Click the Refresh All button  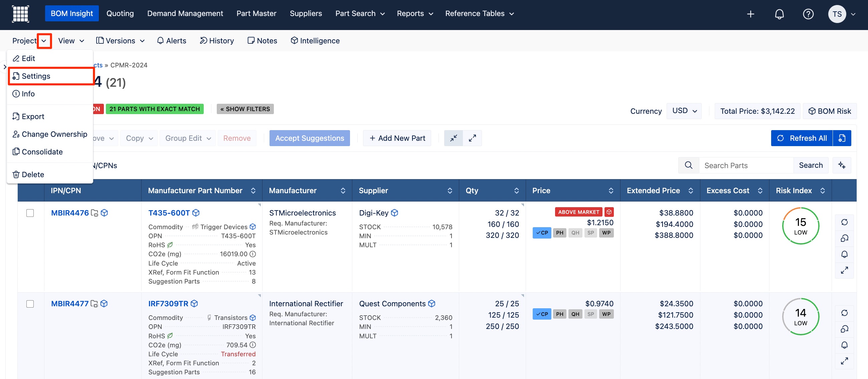click(802, 138)
